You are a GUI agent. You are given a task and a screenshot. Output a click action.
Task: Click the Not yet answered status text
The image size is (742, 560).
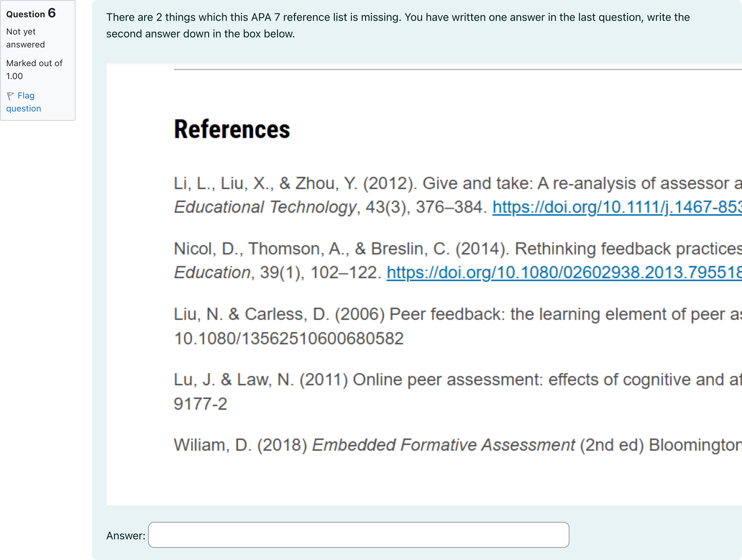click(x=26, y=38)
